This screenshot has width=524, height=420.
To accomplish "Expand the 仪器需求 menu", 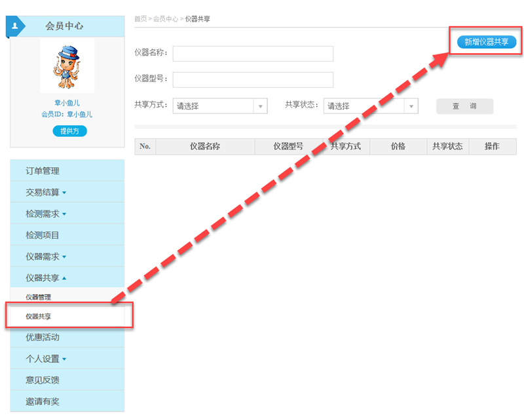I will pyautogui.click(x=46, y=257).
